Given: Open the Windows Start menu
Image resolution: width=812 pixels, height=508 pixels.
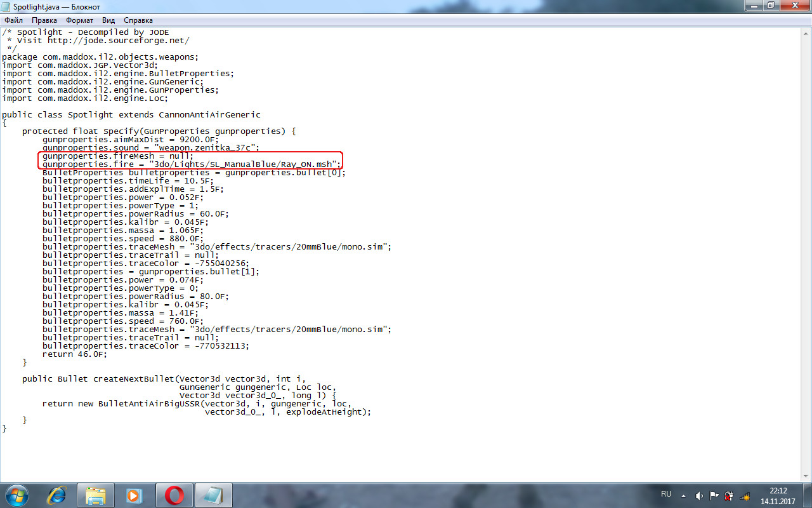Looking at the screenshot, I should pyautogui.click(x=16, y=495).
